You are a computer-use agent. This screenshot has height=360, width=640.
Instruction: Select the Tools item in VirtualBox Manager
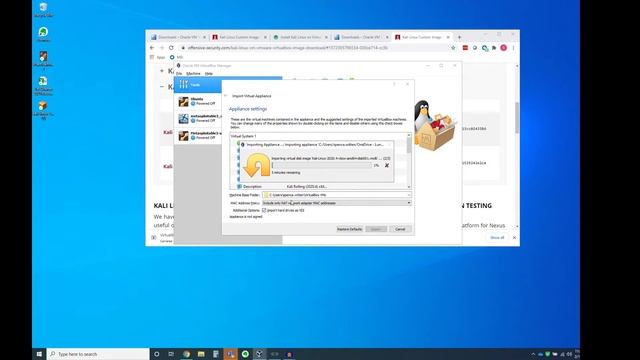(x=198, y=84)
